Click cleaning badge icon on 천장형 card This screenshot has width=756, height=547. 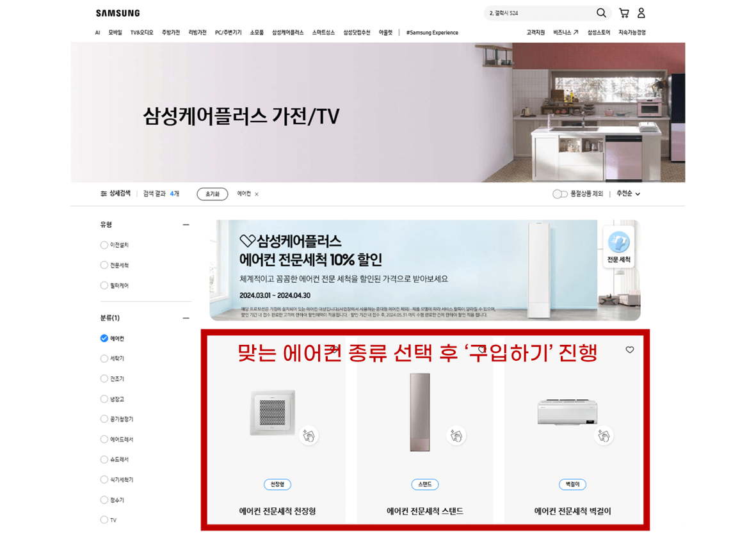pos(309,436)
